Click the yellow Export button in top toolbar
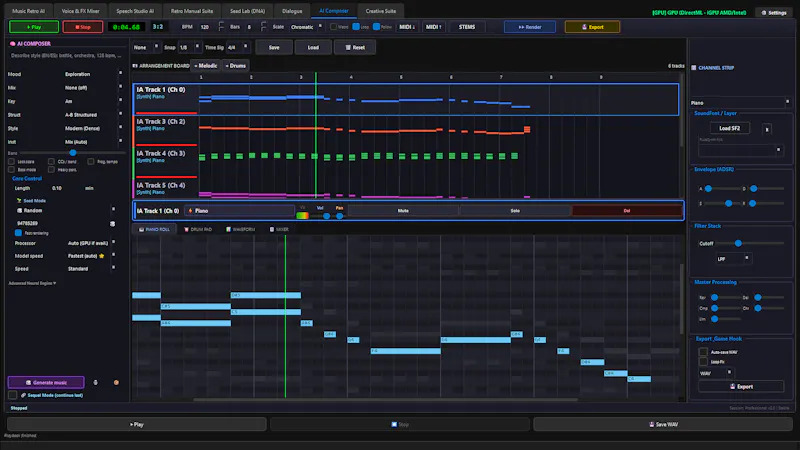Viewport: 800px width, 450px height. pos(592,27)
